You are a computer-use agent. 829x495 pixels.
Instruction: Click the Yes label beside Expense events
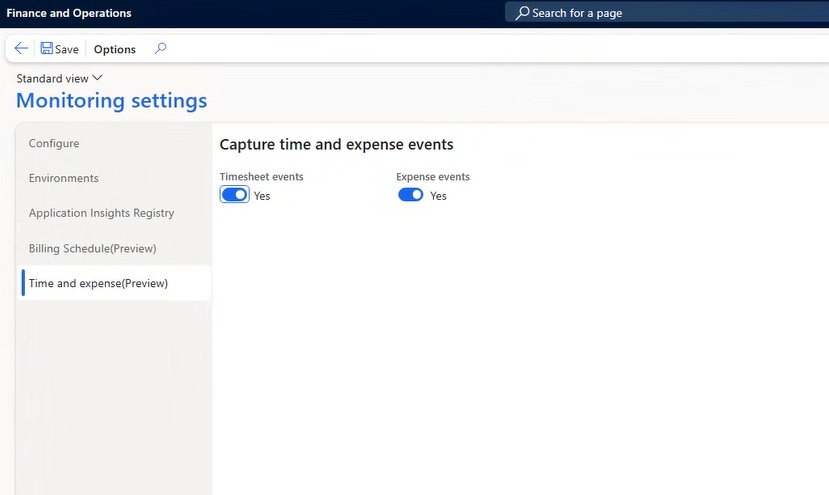[438, 196]
